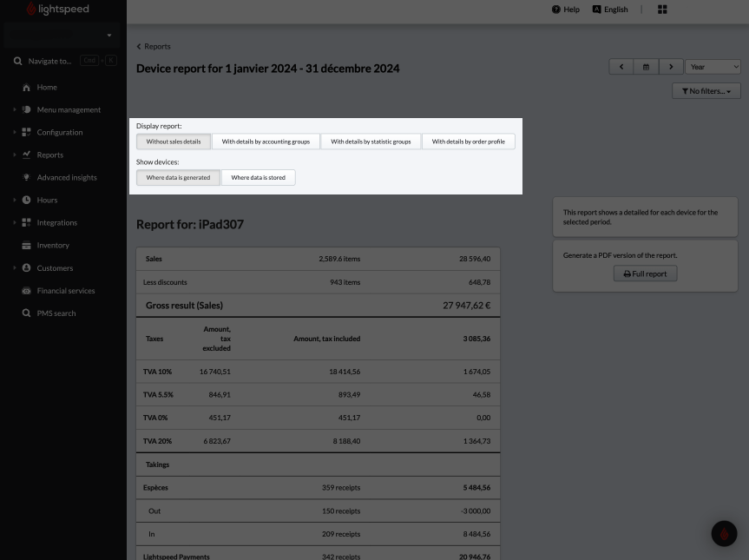Viewport: 749px width, 560px height.
Task: Go to previous period arrow
Action: (x=621, y=67)
